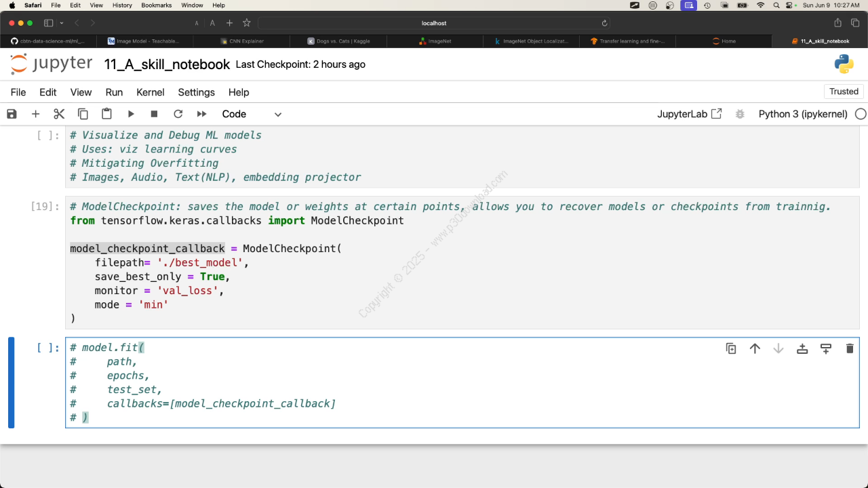The image size is (868, 488).
Task: Select the Python 3 (ipykernel) kernel name
Action: (x=803, y=114)
